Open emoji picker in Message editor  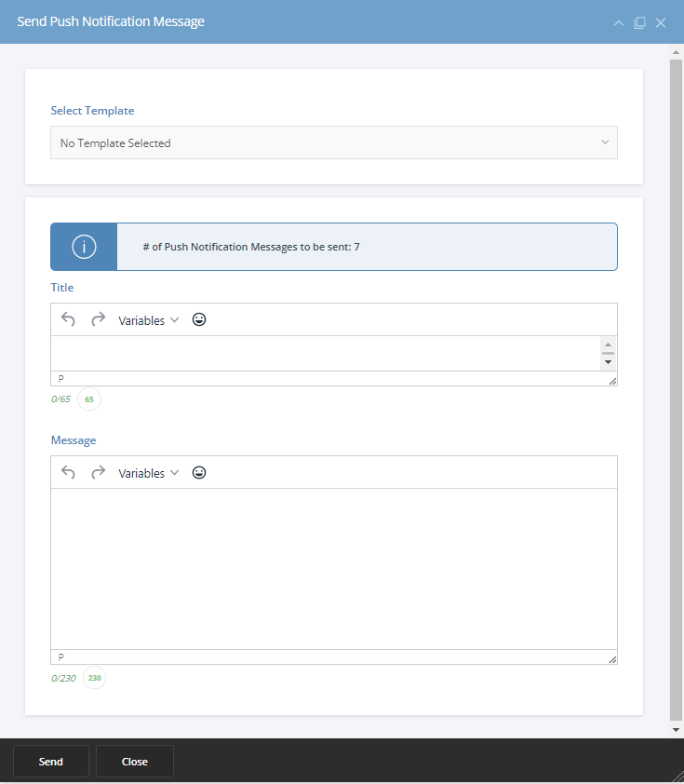coord(199,472)
